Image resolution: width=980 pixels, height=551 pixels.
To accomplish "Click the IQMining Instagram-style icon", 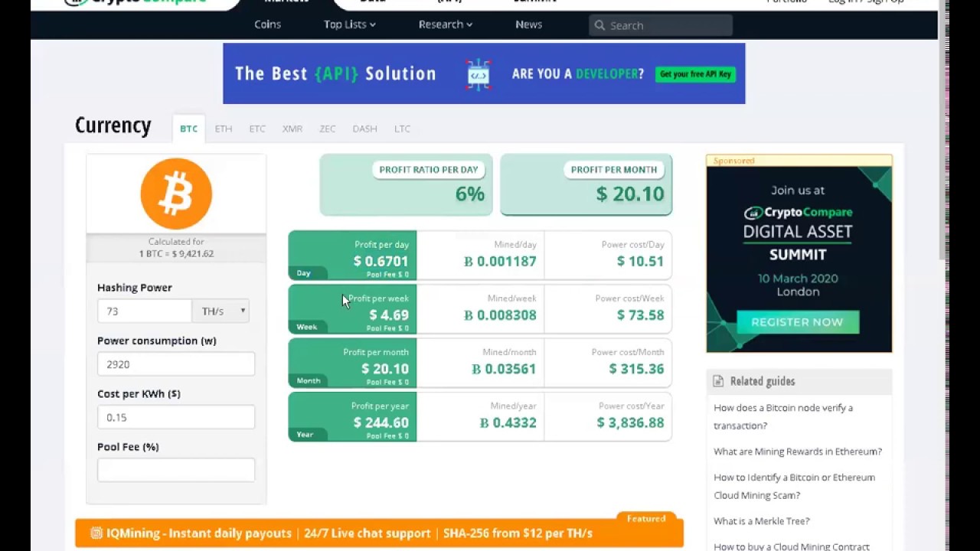I will pyautogui.click(x=96, y=533).
